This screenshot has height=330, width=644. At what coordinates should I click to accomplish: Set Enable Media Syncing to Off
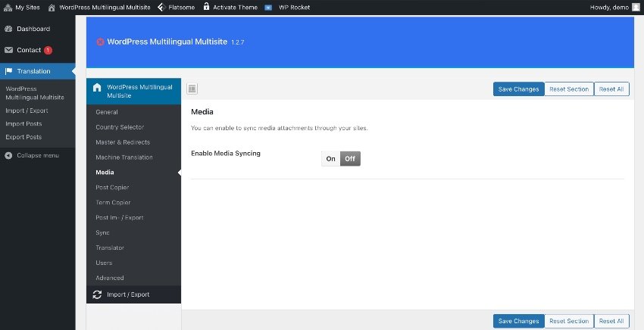click(350, 159)
